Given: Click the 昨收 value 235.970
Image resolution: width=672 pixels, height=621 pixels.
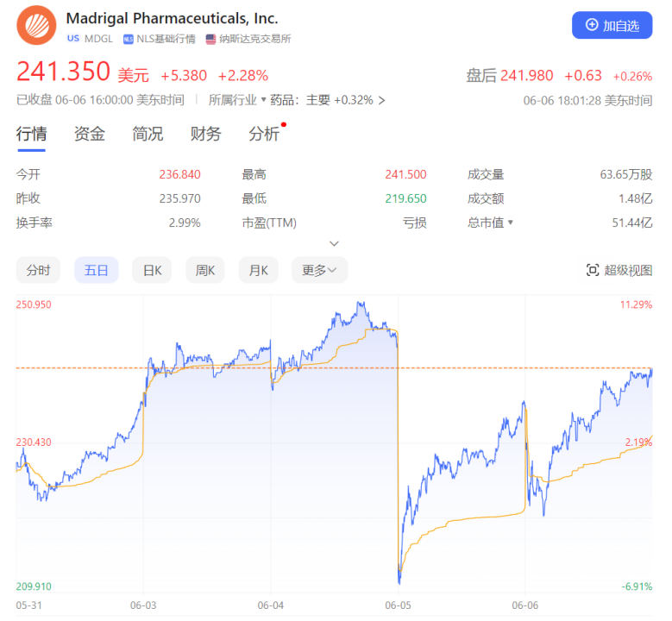Looking at the screenshot, I should [180, 198].
